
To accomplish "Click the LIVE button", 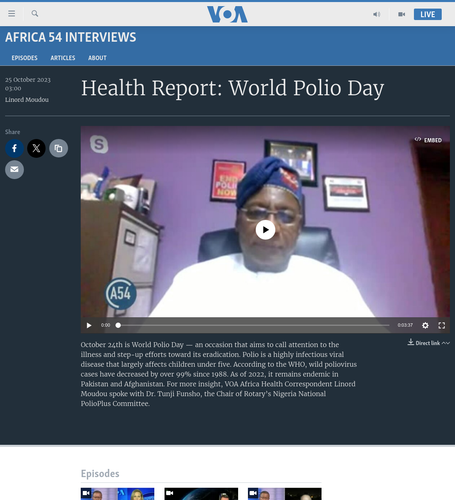I will point(428,14).
